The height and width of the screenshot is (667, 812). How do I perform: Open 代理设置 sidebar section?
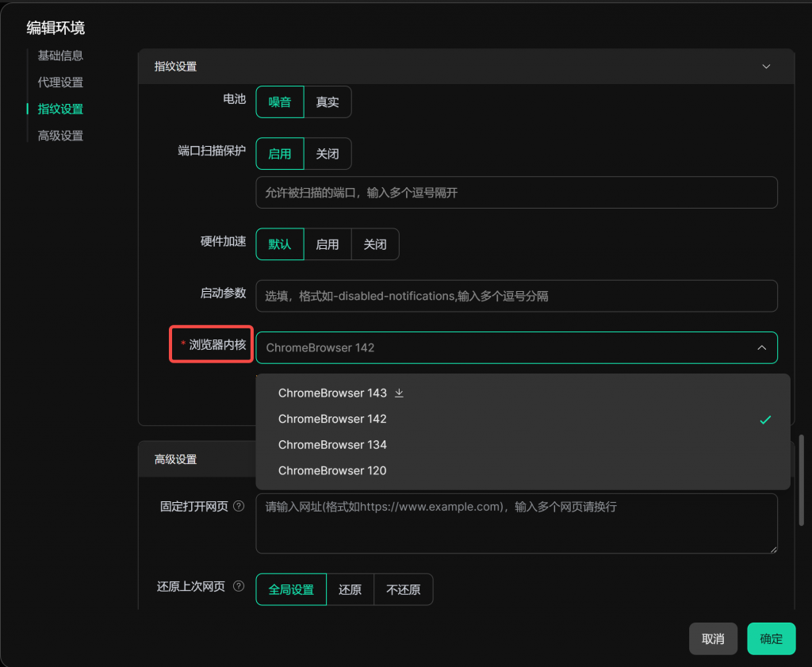click(60, 82)
